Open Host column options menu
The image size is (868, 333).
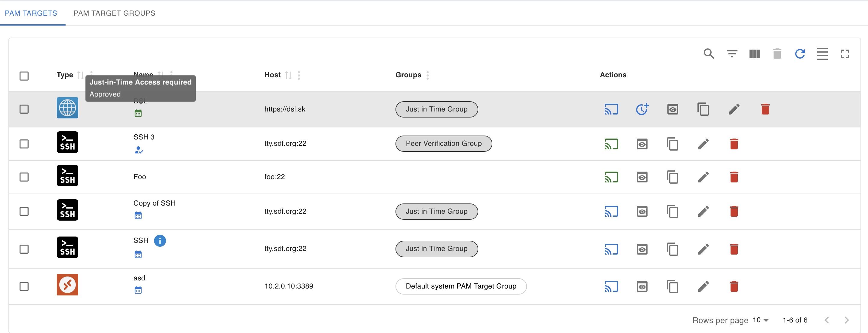click(x=299, y=75)
